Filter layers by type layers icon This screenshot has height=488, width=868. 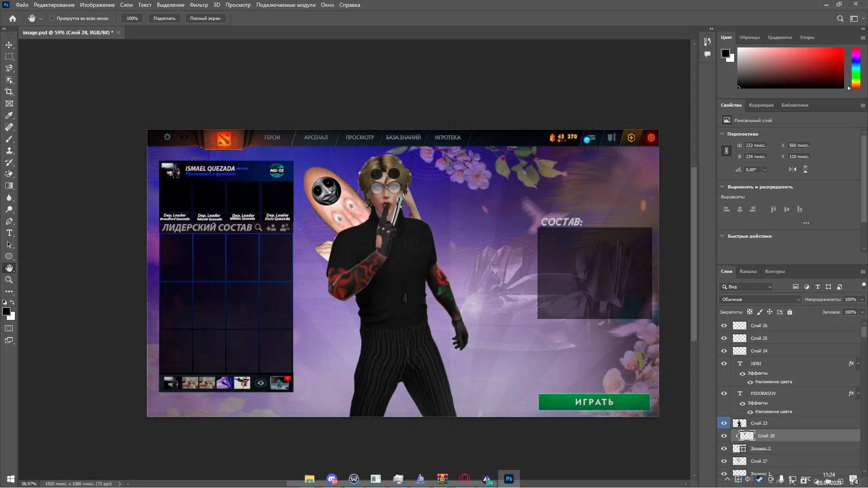click(x=817, y=287)
